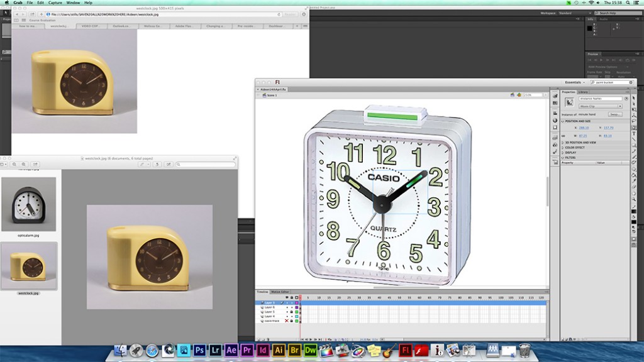Toggle lock on the casio trace layer
644x362 pixels.
coord(292,321)
